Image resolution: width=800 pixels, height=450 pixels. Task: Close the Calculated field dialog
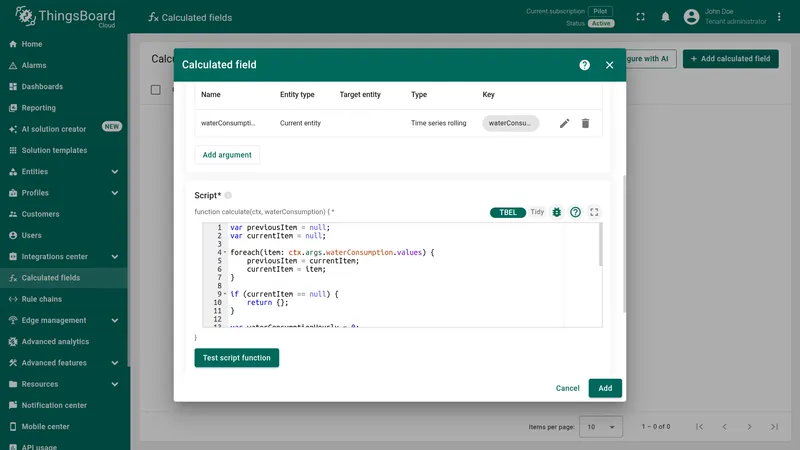click(x=610, y=65)
